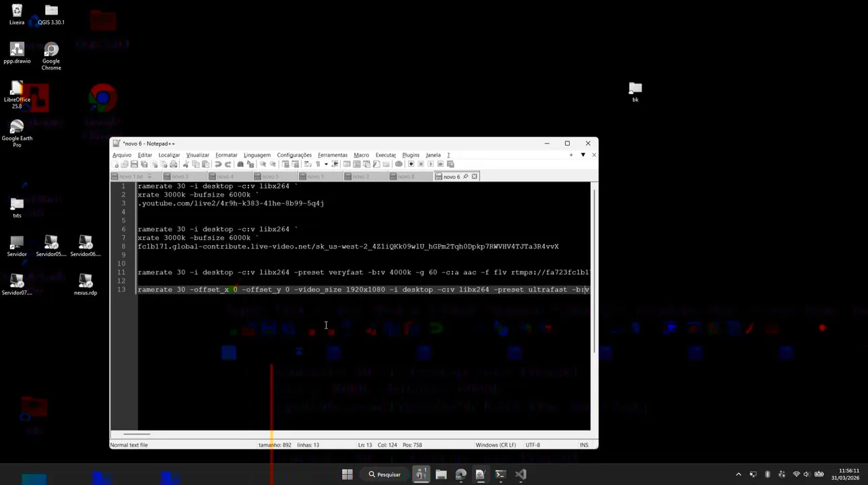Open the Executar menu

pyautogui.click(x=386, y=155)
